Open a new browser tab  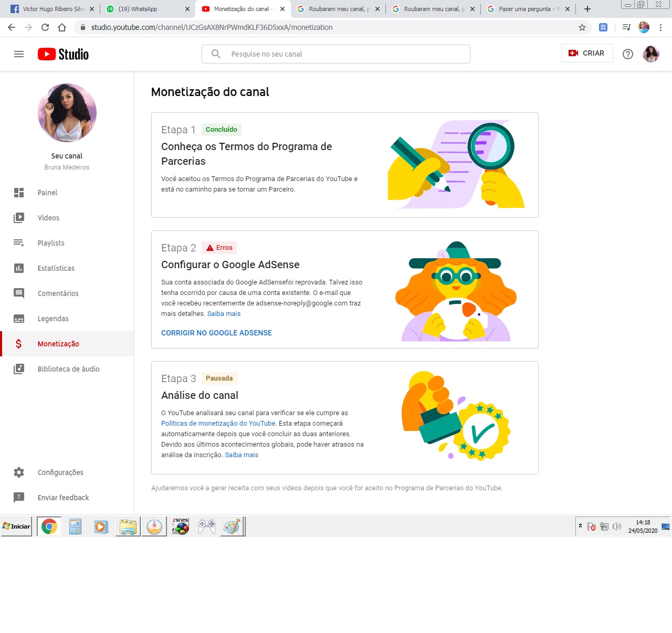(587, 9)
